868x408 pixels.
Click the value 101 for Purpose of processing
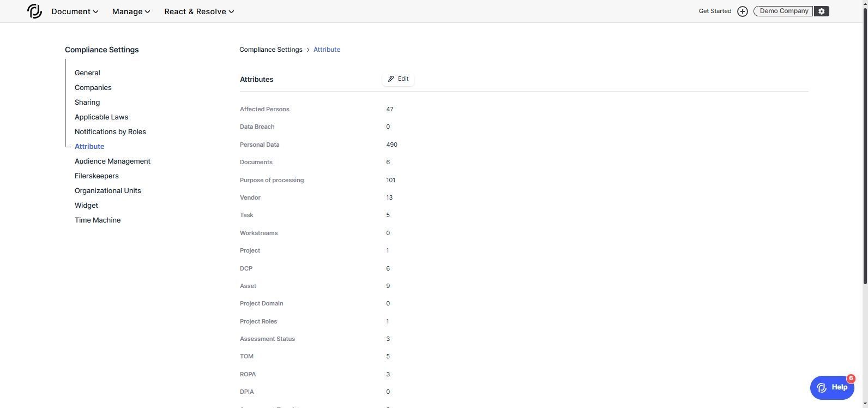point(390,180)
